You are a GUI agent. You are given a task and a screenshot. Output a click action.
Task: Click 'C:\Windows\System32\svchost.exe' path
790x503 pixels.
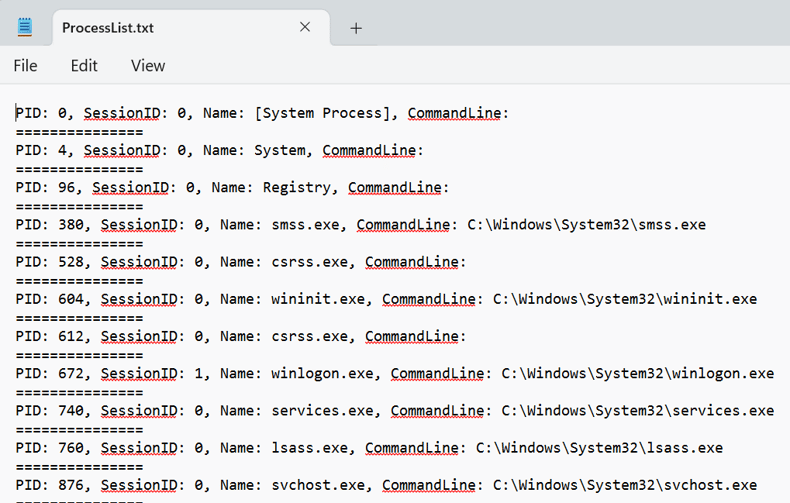[625, 485]
